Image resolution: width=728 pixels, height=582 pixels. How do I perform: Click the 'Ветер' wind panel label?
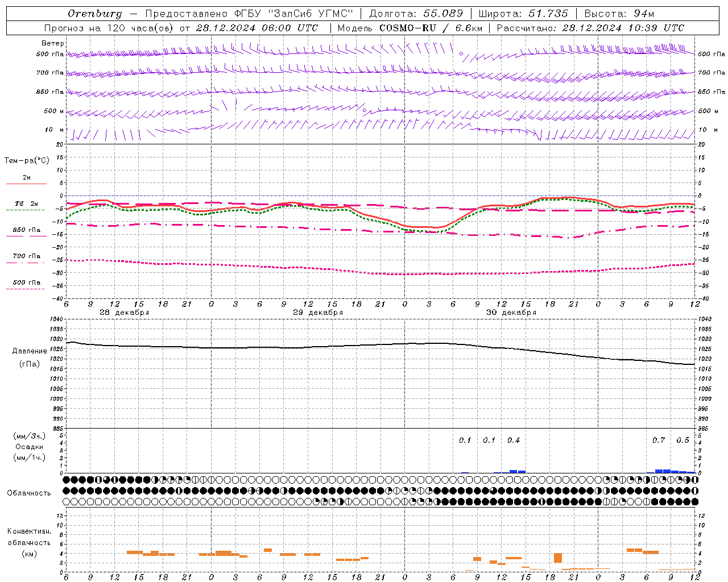click(53, 43)
